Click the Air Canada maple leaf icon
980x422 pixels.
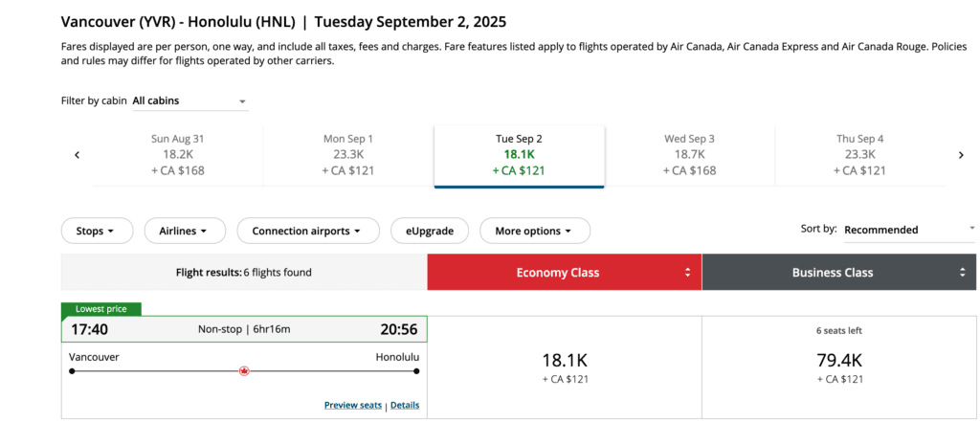point(244,371)
